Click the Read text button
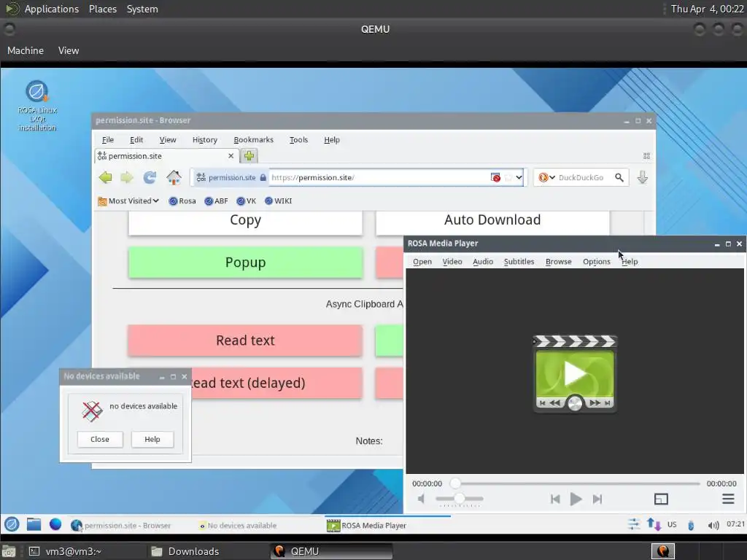Screen dimensions: 747x560 point(245,341)
